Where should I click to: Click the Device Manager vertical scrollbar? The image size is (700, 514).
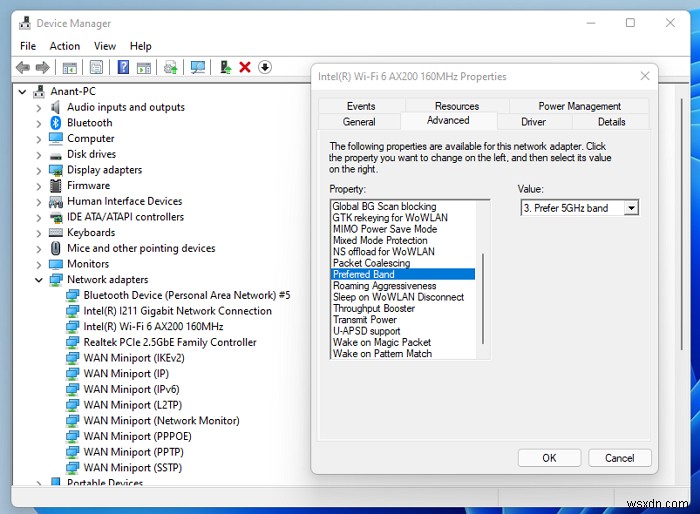pos(681,225)
